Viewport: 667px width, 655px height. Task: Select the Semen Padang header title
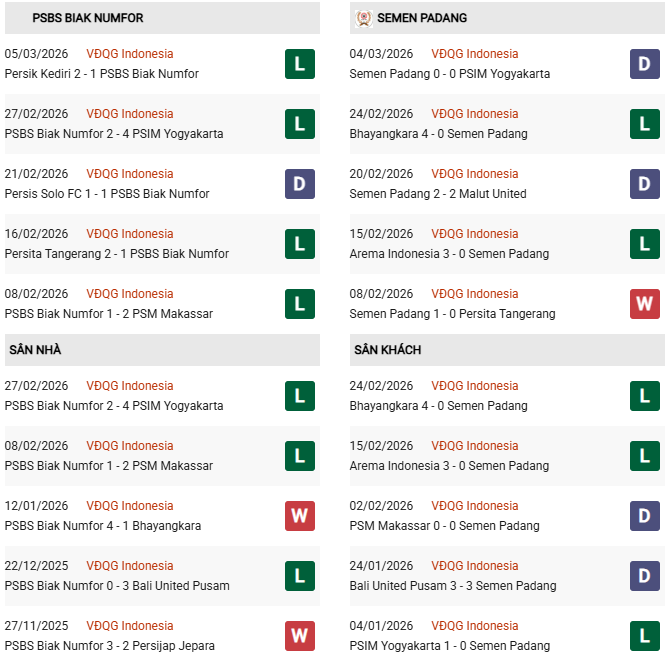pyautogui.click(x=422, y=18)
